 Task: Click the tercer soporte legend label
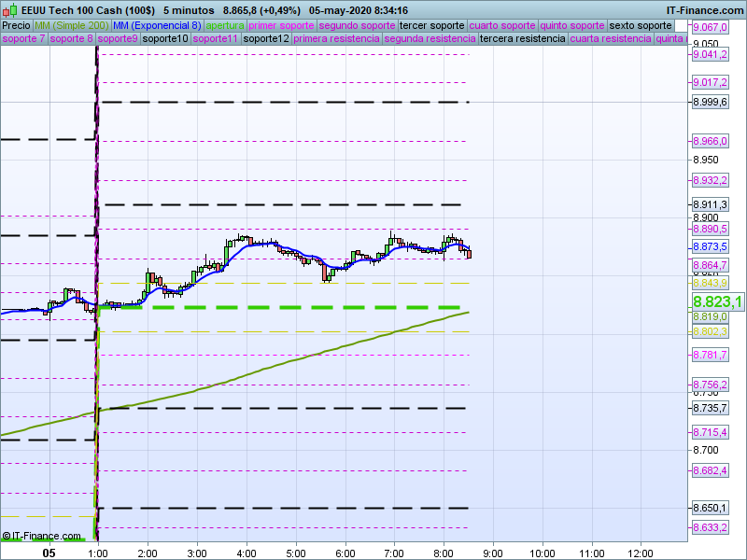point(431,25)
